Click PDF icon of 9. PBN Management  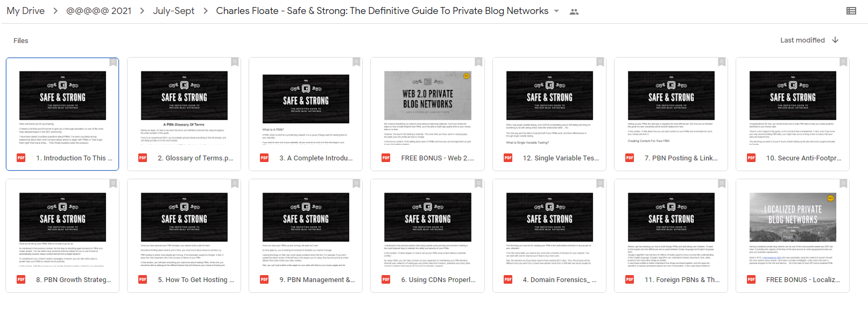[x=264, y=279]
